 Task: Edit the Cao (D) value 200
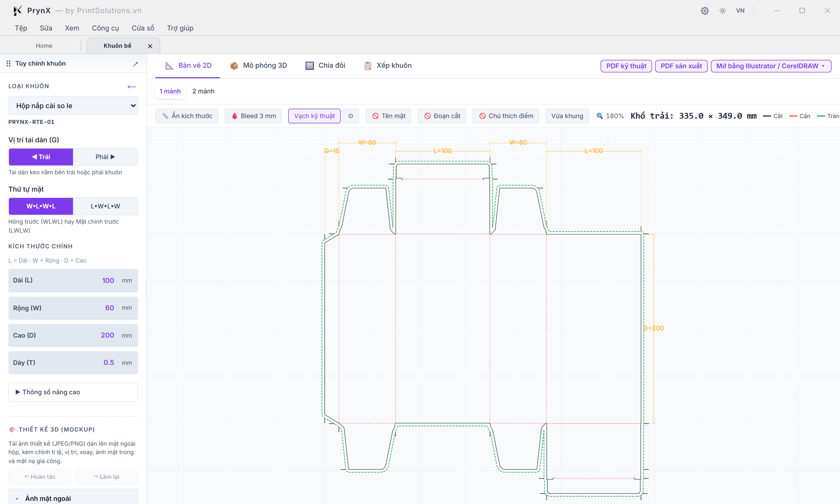click(107, 335)
